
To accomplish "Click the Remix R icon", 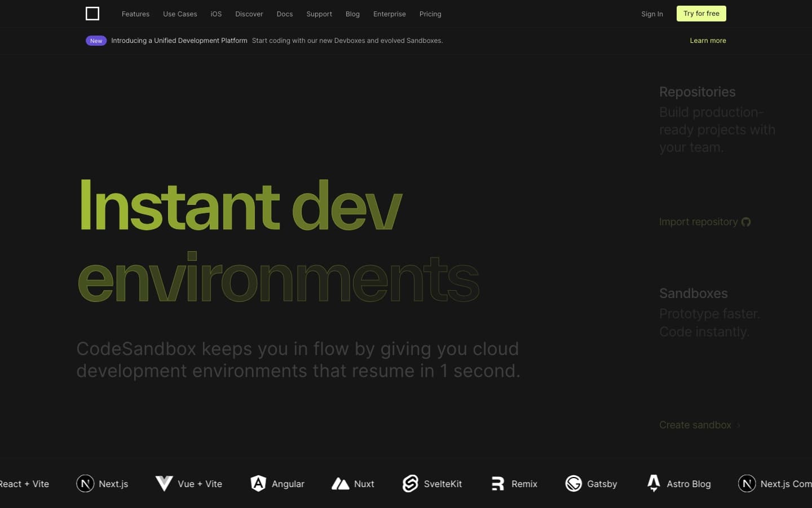I will (498, 484).
